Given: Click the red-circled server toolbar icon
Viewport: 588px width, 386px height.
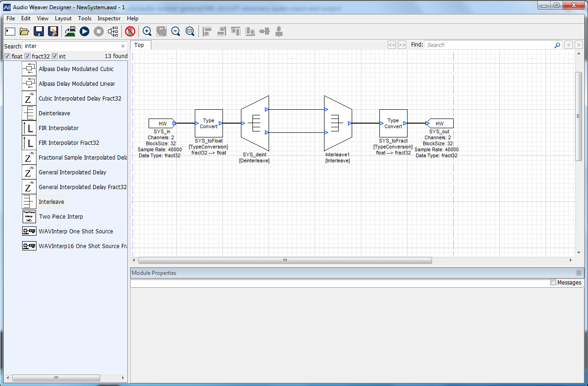Looking at the screenshot, I should click(x=130, y=31).
